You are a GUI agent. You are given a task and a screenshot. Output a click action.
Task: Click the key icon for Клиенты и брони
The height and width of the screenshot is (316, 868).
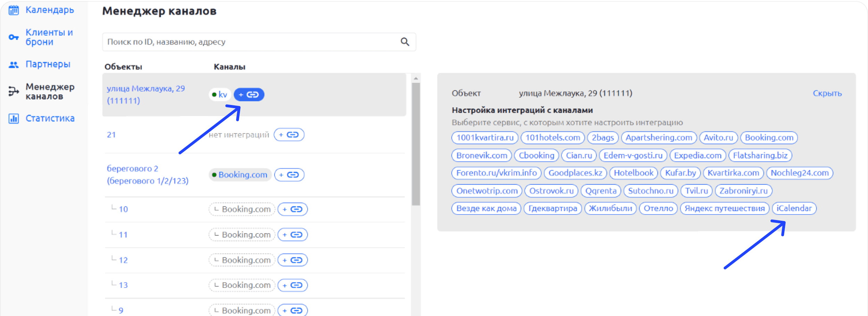pyautogui.click(x=14, y=37)
